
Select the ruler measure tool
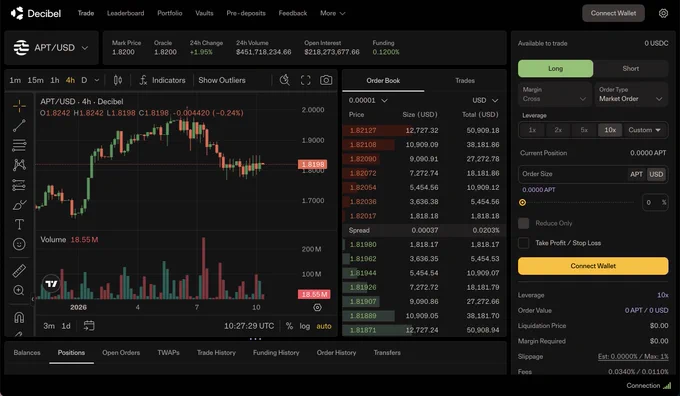(x=19, y=271)
